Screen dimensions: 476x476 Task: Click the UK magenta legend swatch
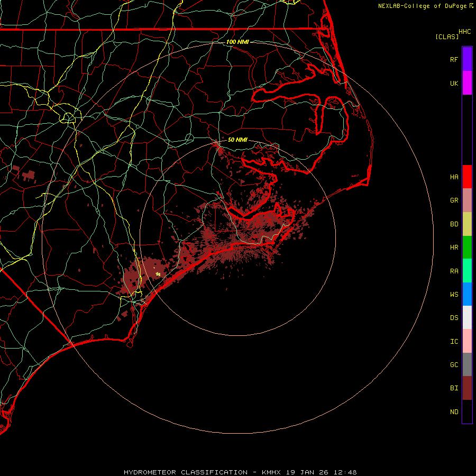coord(467,83)
